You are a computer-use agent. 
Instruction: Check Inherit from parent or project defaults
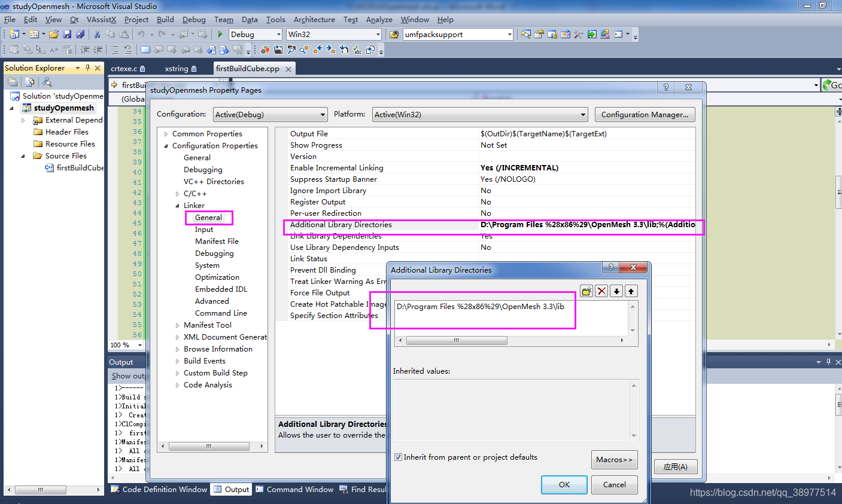pos(398,457)
